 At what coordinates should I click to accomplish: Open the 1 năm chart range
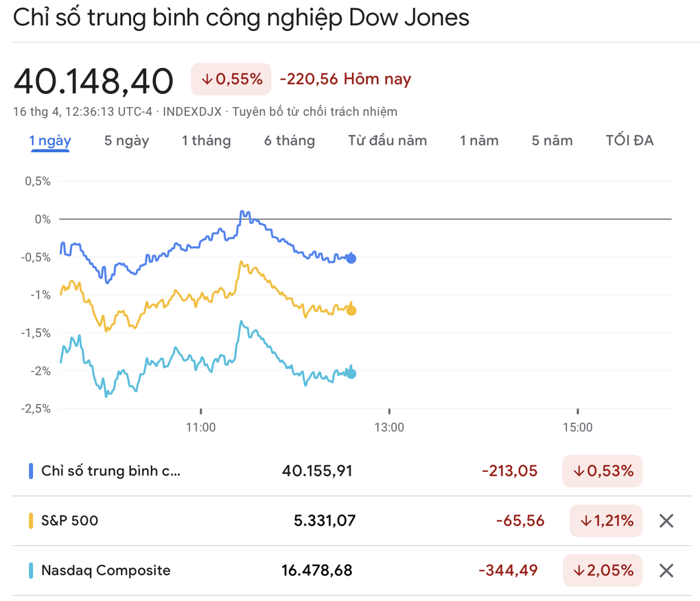(x=479, y=141)
